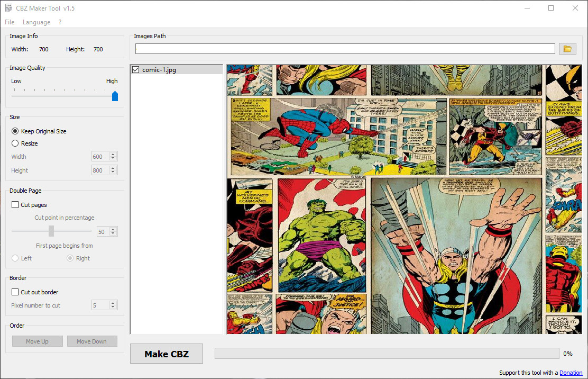588x379 pixels.
Task: Click the Pixel number to cut field
Action: tap(100, 305)
